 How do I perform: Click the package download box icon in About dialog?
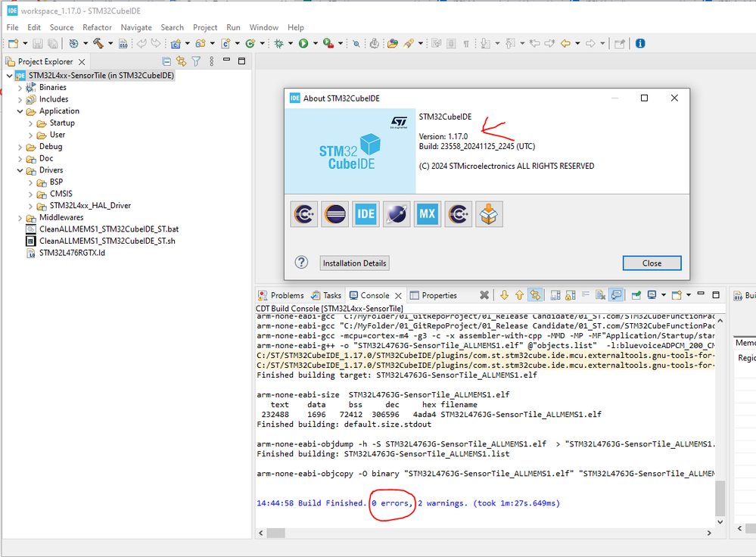(489, 214)
